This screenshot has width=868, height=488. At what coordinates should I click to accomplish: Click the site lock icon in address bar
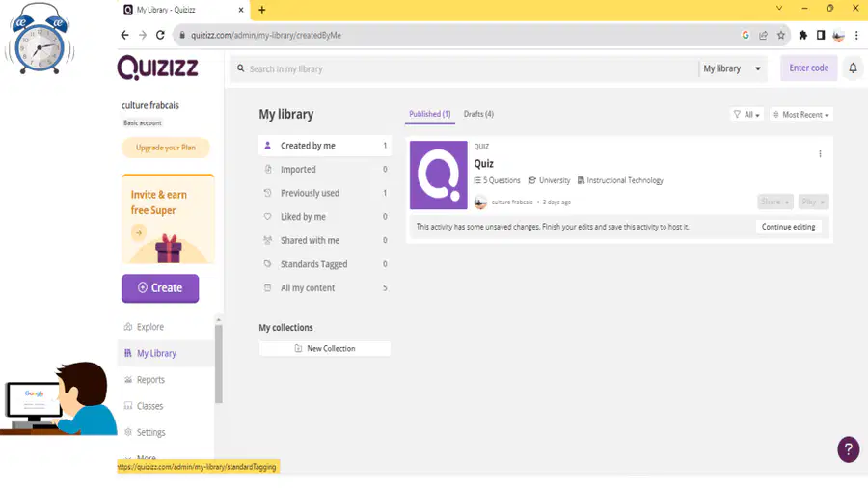[x=181, y=35]
